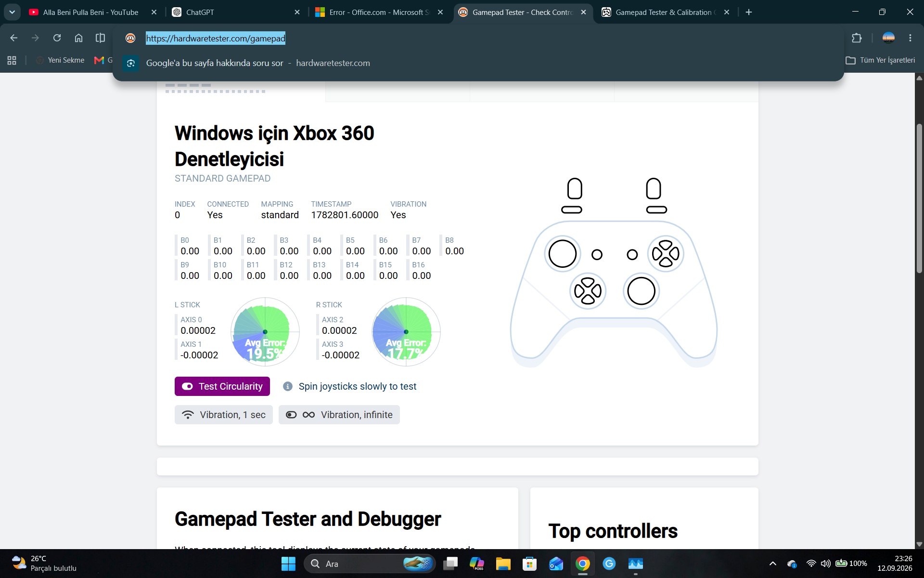The image size is (924, 578).
Task: Click the scrollbar down arrow
Action: click(919, 544)
